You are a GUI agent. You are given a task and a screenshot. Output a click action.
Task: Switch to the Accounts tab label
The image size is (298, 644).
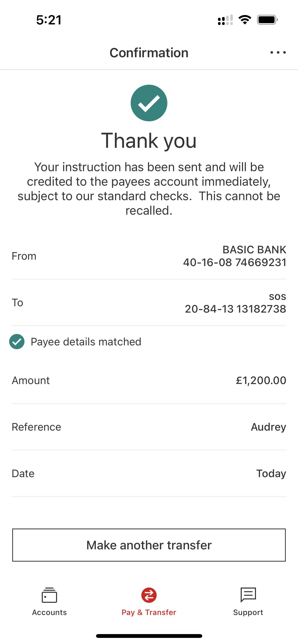click(49, 612)
